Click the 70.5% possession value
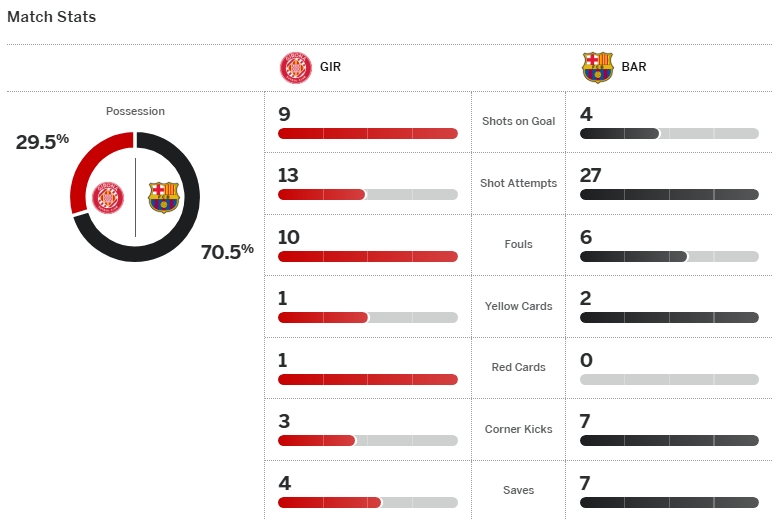Screen dimensions: 779x520 (227, 251)
